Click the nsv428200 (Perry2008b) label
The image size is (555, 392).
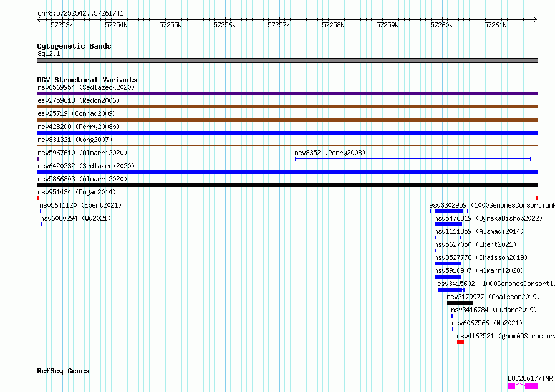pos(79,127)
